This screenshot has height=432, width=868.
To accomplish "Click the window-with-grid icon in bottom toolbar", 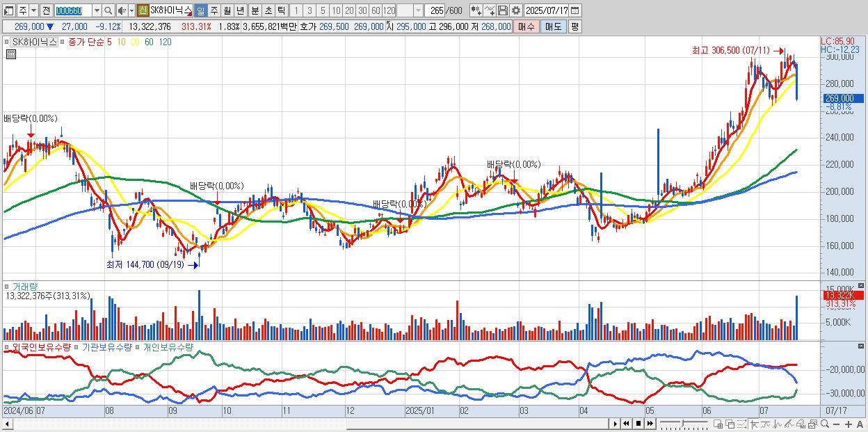I will tap(718, 424).
